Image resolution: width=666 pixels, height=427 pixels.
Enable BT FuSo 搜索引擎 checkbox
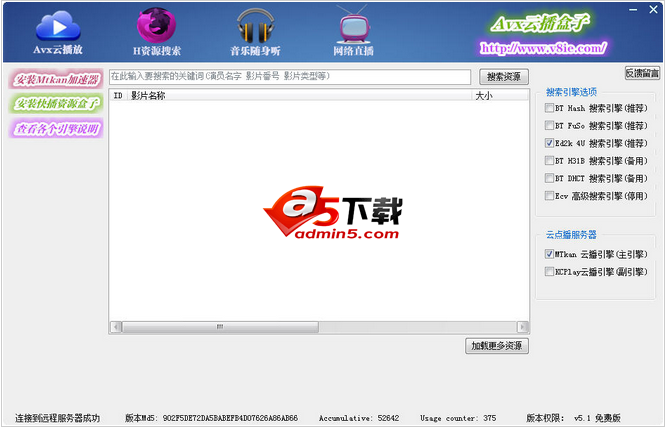coord(549,125)
